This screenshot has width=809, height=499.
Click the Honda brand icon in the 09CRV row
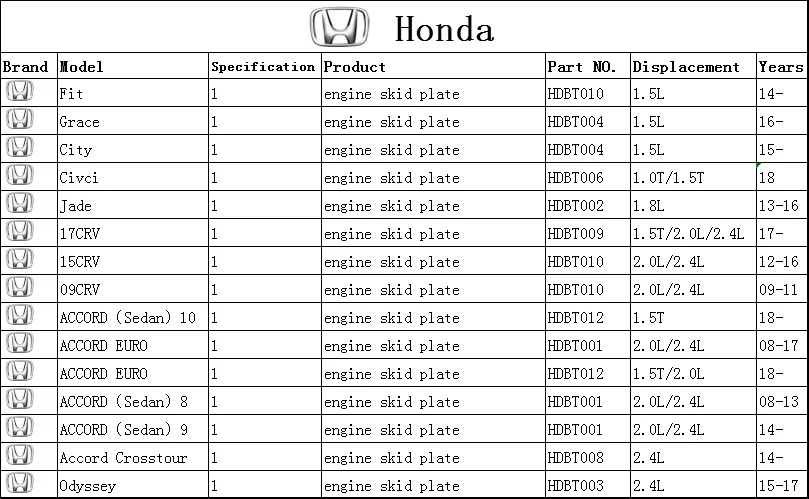pyautogui.click(x=19, y=288)
